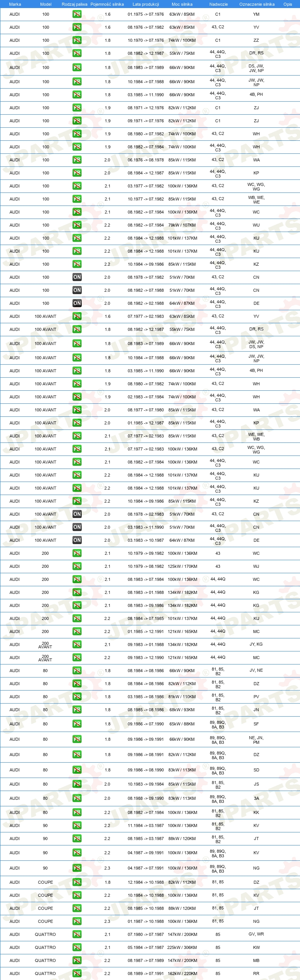
Task: Click the Rodzaj paliwa column header
Action: 74,4
